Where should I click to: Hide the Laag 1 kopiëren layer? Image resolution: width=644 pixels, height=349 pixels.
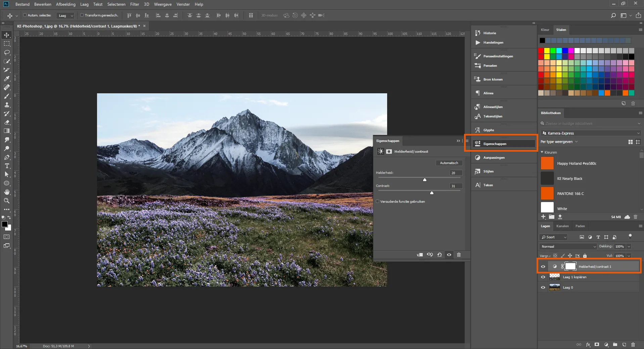(x=543, y=277)
